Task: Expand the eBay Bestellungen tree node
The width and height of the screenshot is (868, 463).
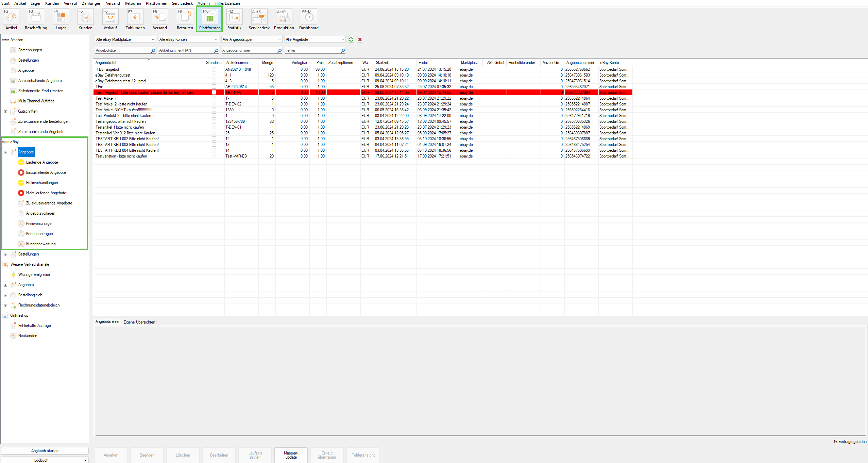Action: (5, 254)
